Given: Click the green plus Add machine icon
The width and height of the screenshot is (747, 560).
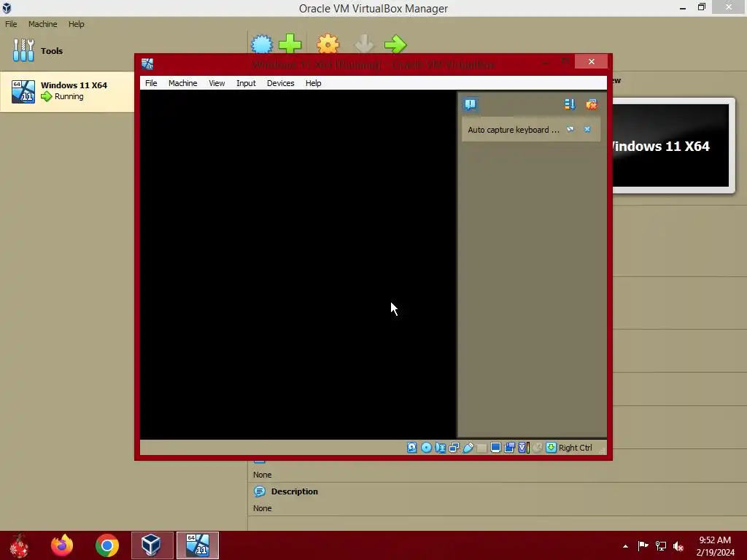Looking at the screenshot, I should pos(290,44).
